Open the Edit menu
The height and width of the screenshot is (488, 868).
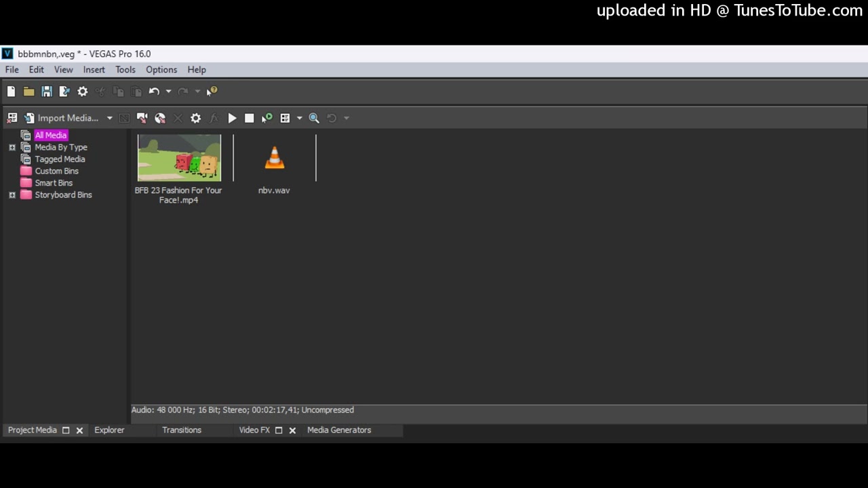37,70
